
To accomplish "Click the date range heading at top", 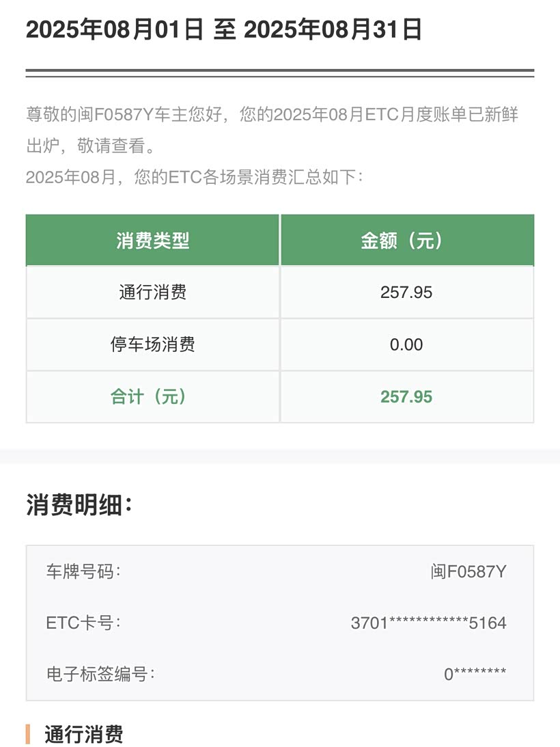I will tap(224, 30).
